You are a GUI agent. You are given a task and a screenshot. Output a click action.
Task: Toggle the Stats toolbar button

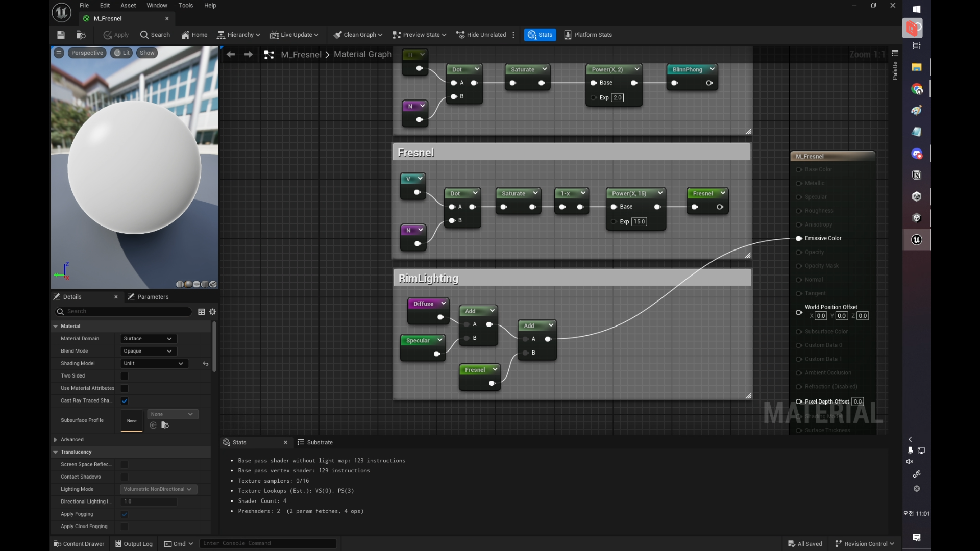[540, 35]
